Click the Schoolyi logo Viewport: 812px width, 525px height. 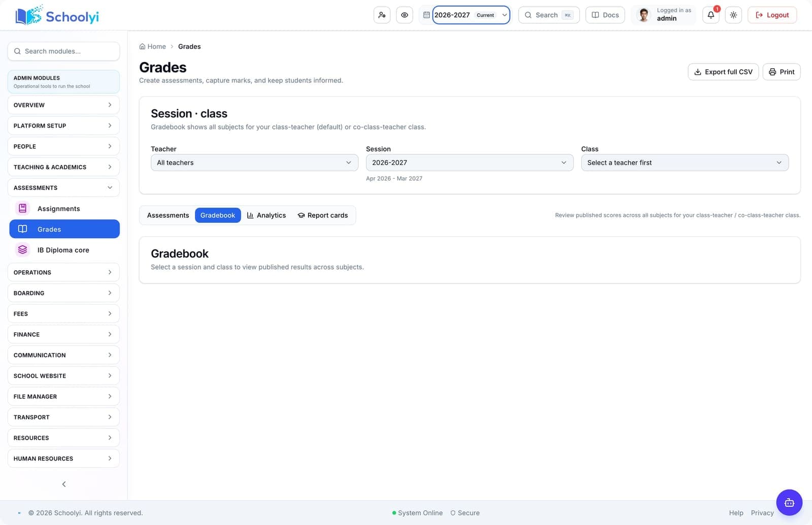[57, 16]
